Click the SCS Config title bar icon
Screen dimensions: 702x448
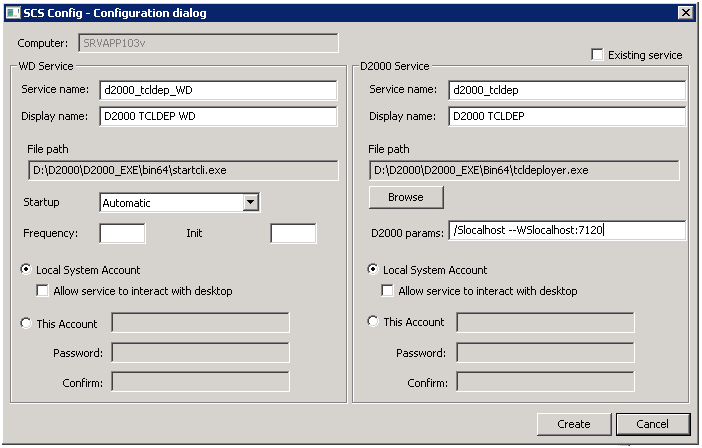[12, 12]
